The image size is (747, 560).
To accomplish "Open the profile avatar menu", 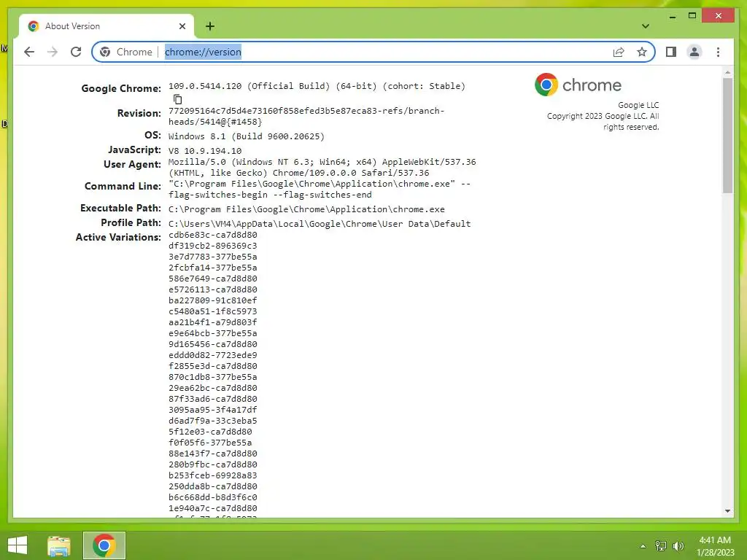I will [694, 52].
